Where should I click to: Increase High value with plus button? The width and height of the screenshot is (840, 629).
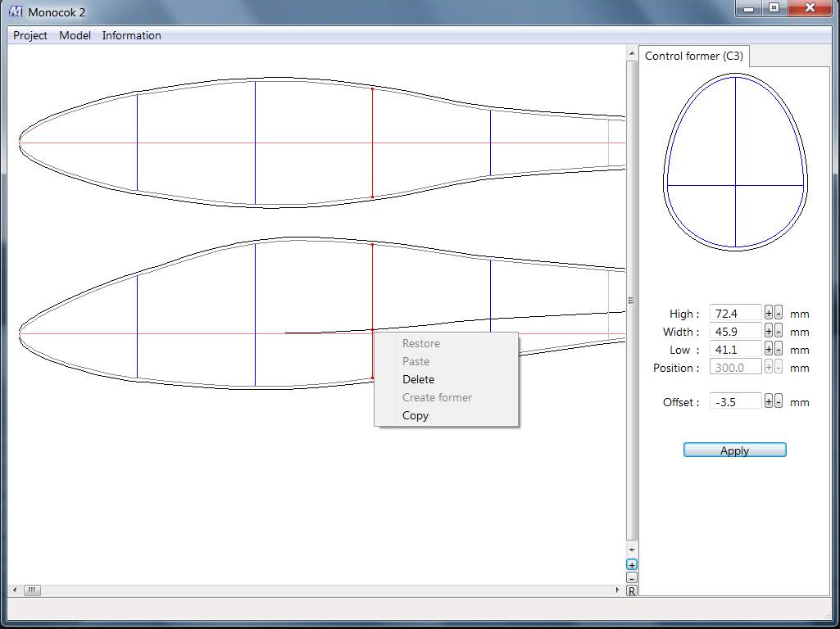coord(768,313)
